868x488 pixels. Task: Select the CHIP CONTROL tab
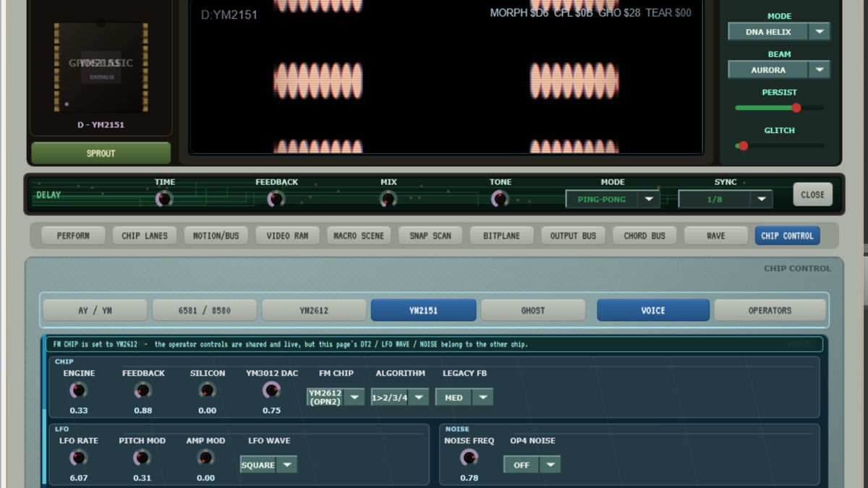pyautogui.click(x=787, y=236)
